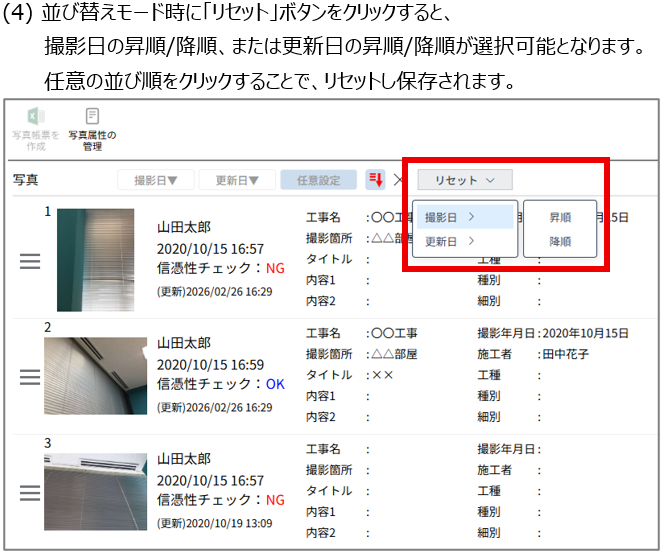
Task: Grab the hamburger handle of photo 1
Action: [30, 260]
